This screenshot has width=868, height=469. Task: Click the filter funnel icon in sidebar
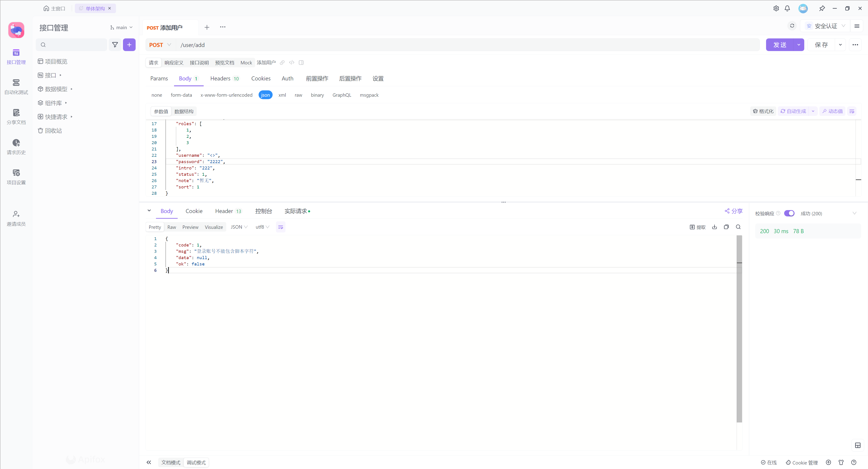tap(115, 45)
